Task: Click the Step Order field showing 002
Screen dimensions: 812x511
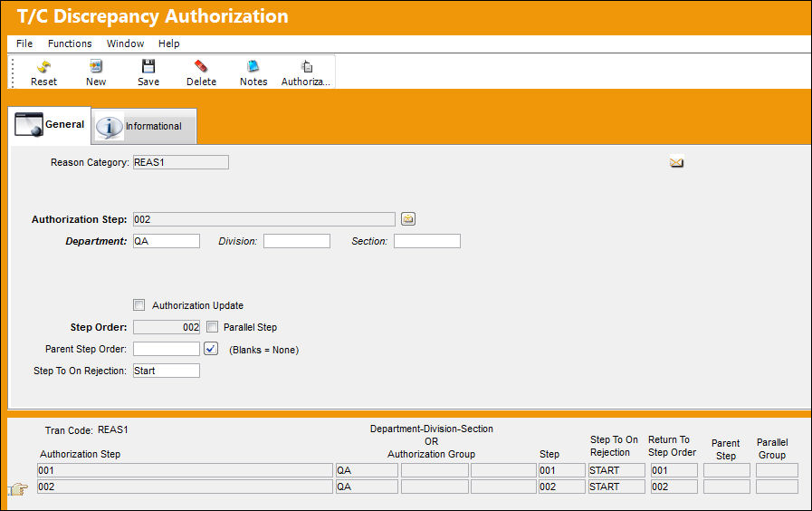Action: pyautogui.click(x=167, y=327)
